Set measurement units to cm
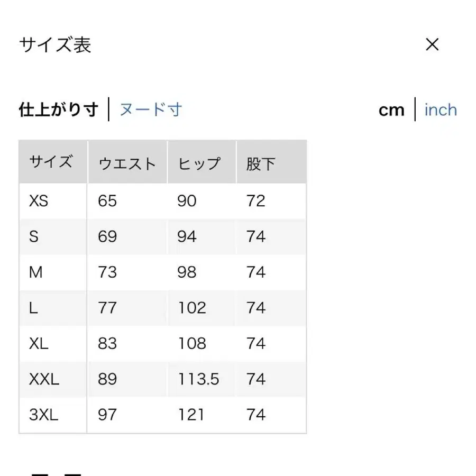This screenshot has height=476, width=476. click(x=391, y=110)
